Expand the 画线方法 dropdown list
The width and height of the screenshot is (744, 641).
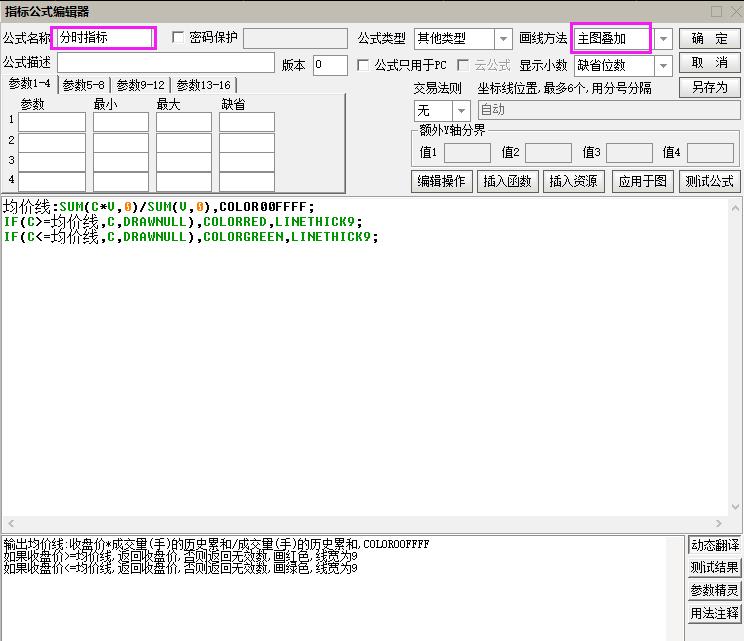click(x=663, y=39)
